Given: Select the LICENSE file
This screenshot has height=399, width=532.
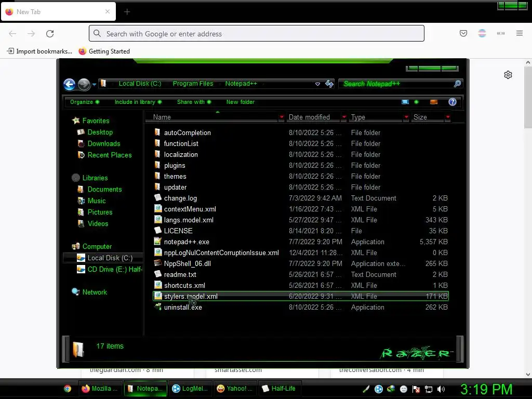Looking at the screenshot, I should pyautogui.click(x=178, y=231).
